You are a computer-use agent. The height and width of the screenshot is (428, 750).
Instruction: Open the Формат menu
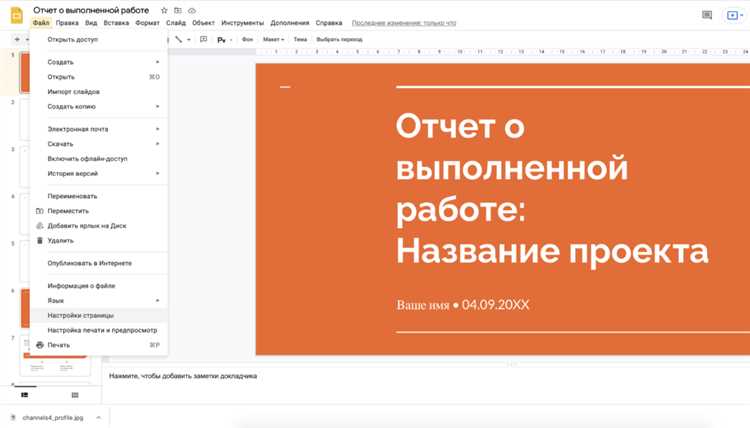(x=147, y=23)
